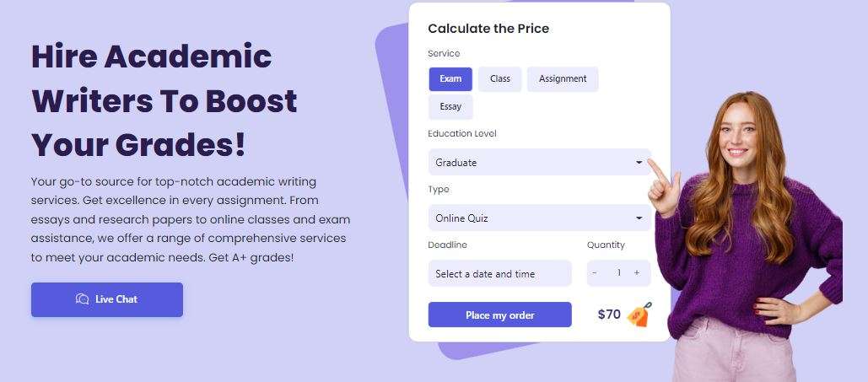Open the Education Level dropdown
Viewport: 868px width, 382px height.
[538, 163]
